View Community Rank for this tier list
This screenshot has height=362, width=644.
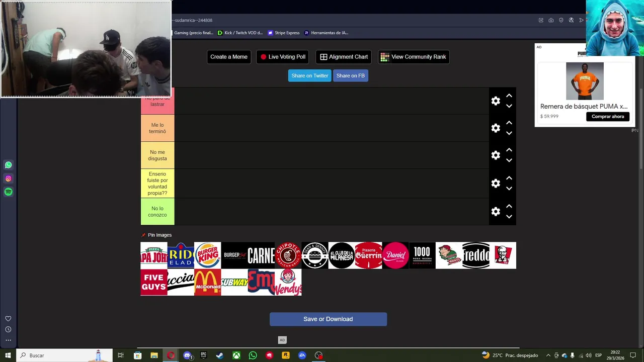414,57
